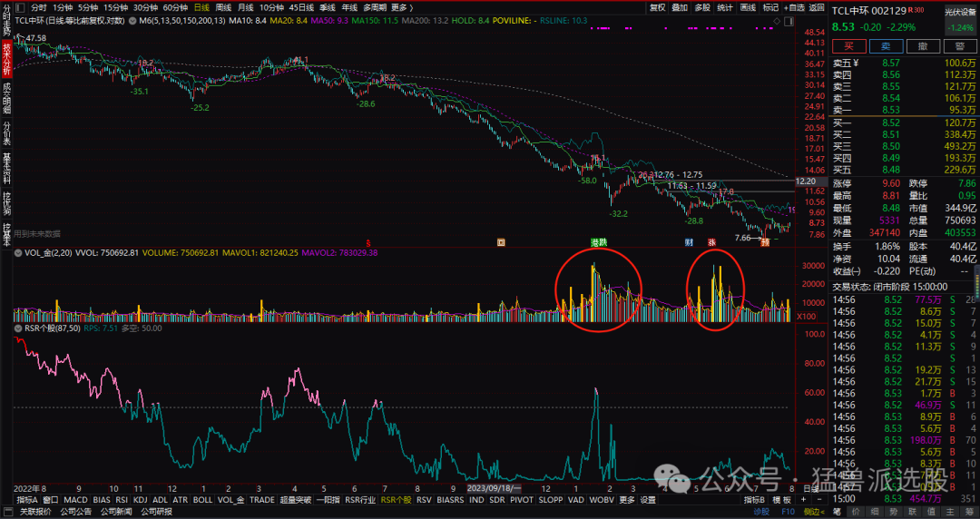Click the 返回 back button

pos(817,7)
